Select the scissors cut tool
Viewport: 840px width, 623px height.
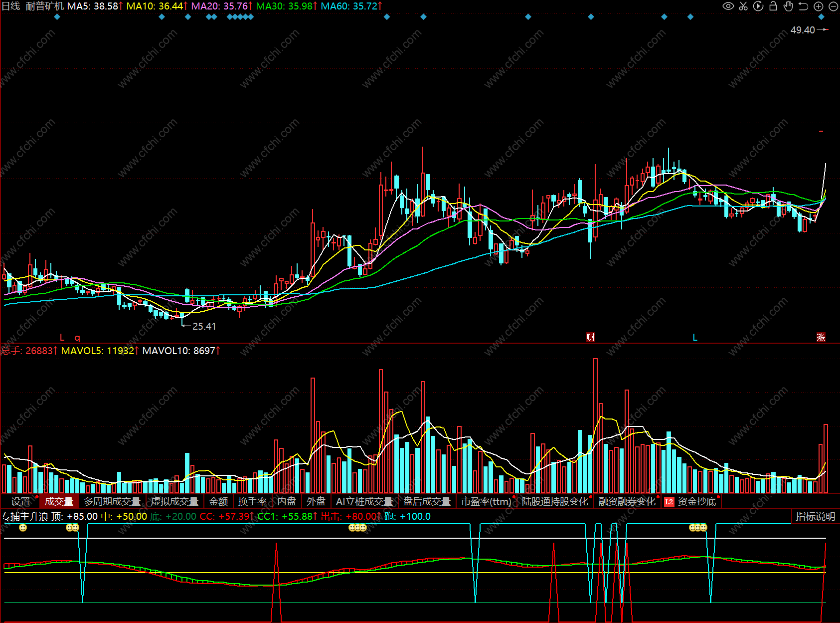click(743, 6)
